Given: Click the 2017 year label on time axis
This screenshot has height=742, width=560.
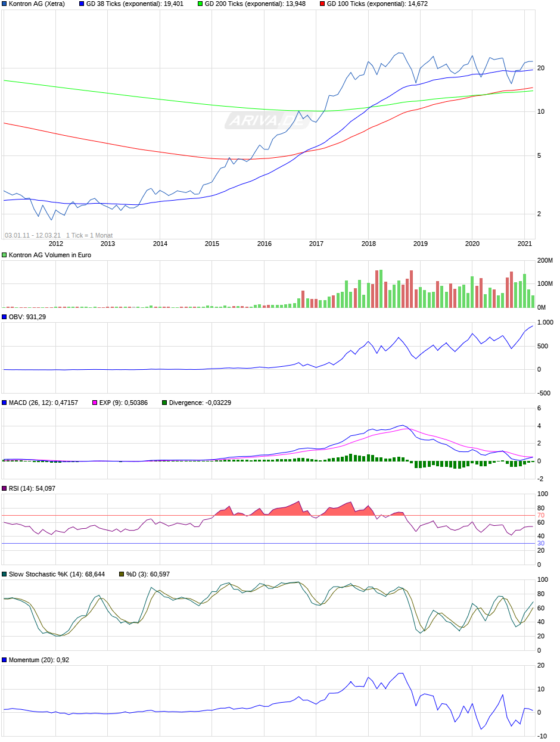Looking at the screenshot, I should pos(316,244).
